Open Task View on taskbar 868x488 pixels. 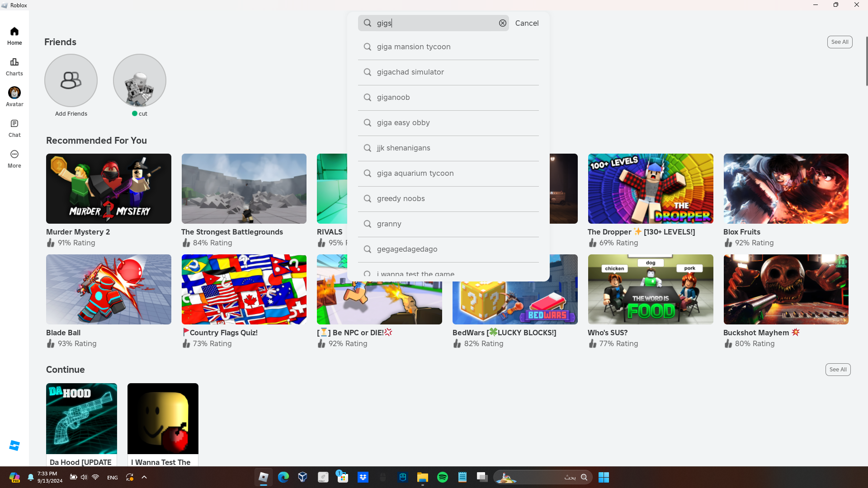point(482,477)
